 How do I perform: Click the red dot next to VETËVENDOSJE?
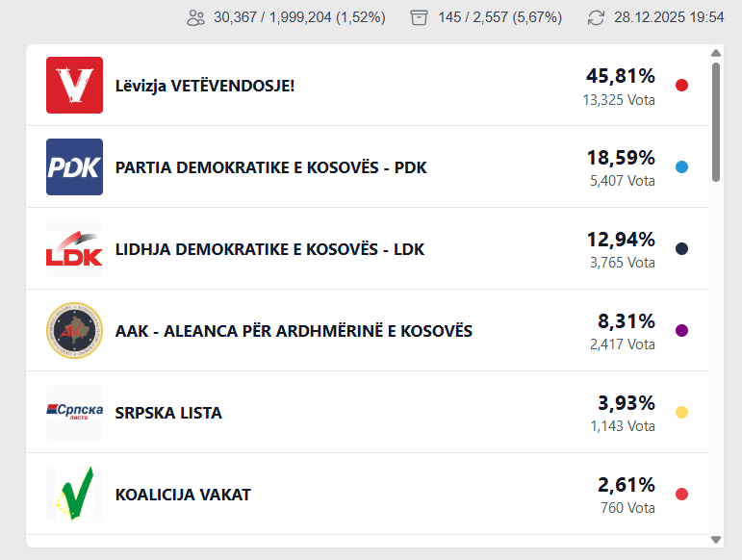[x=681, y=85]
